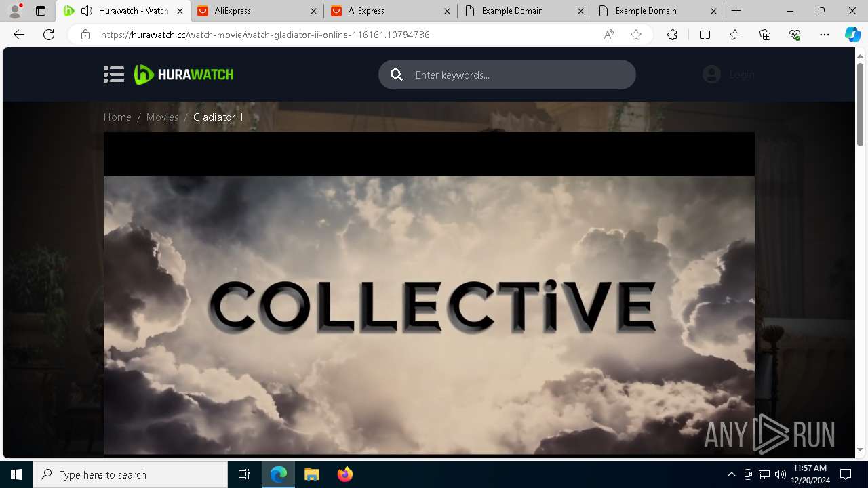The width and height of the screenshot is (868, 488).
Task: Go to Movies breadcrumb
Action: pyautogui.click(x=162, y=117)
